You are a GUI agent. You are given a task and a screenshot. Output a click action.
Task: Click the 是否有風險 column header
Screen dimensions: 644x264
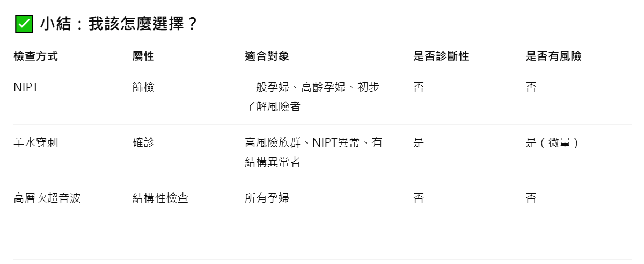(x=554, y=56)
